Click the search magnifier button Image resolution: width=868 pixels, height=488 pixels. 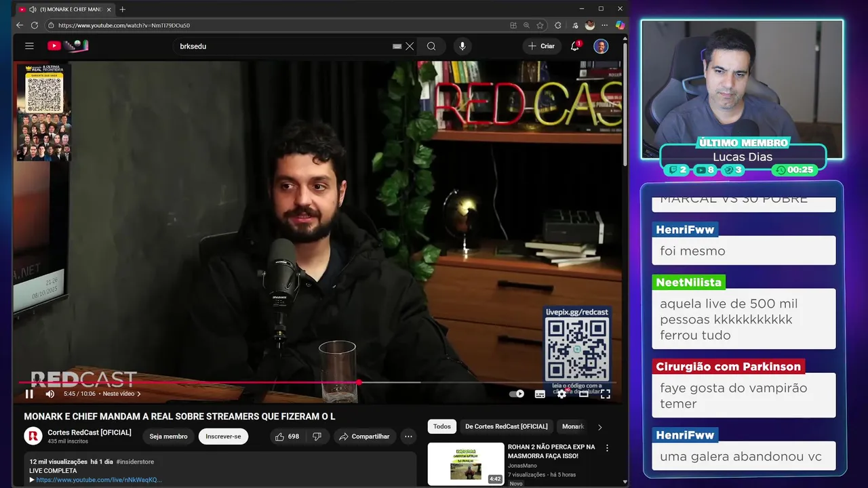pyautogui.click(x=431, y=46)
